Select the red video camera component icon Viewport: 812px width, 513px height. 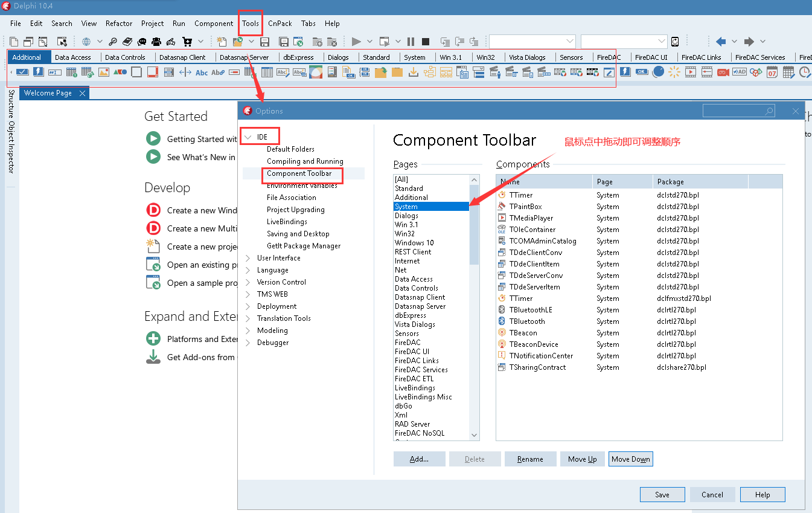(x=723, y=73)
